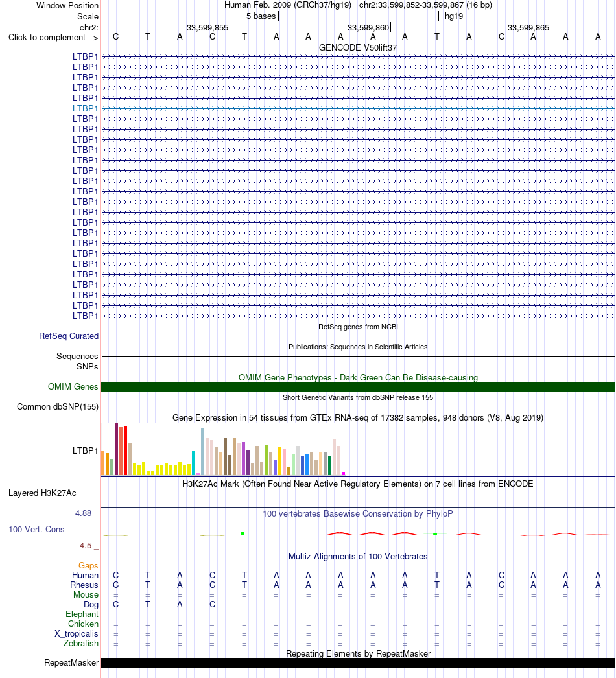
Task: Click the Common dbSNP(155) track label
Action: (58, 407)
